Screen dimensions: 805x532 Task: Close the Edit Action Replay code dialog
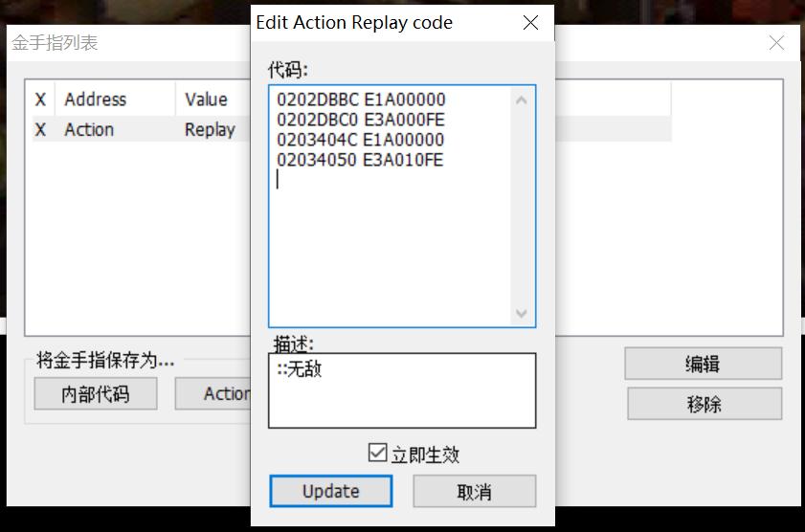click(530, 23)
